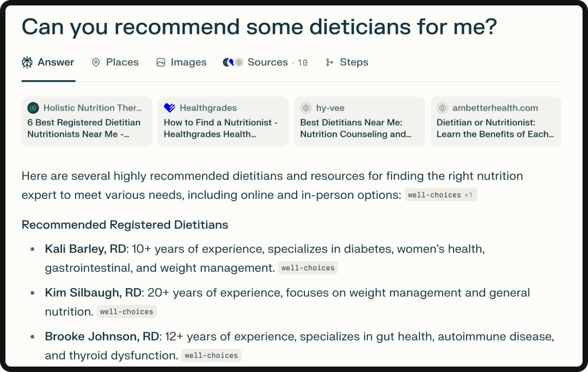The width and height of the screenshot is (588, 372).
Task: Switch to the Images tab
Action: pyautogui.click(x=188, y=62)
